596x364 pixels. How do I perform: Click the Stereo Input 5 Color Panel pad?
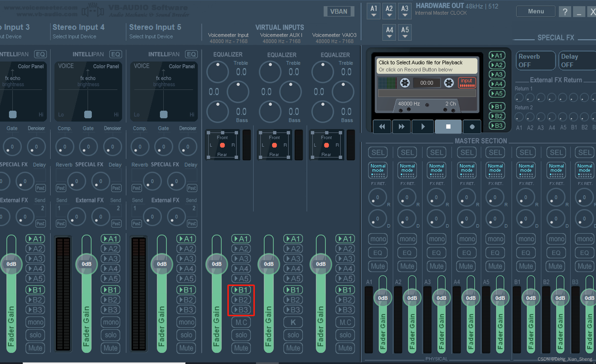tap(164, 92)
